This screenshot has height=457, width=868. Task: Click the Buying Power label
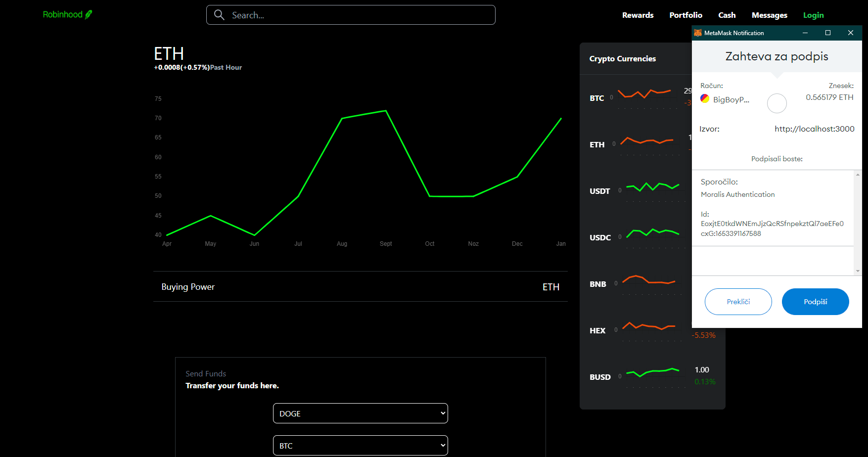188,287
